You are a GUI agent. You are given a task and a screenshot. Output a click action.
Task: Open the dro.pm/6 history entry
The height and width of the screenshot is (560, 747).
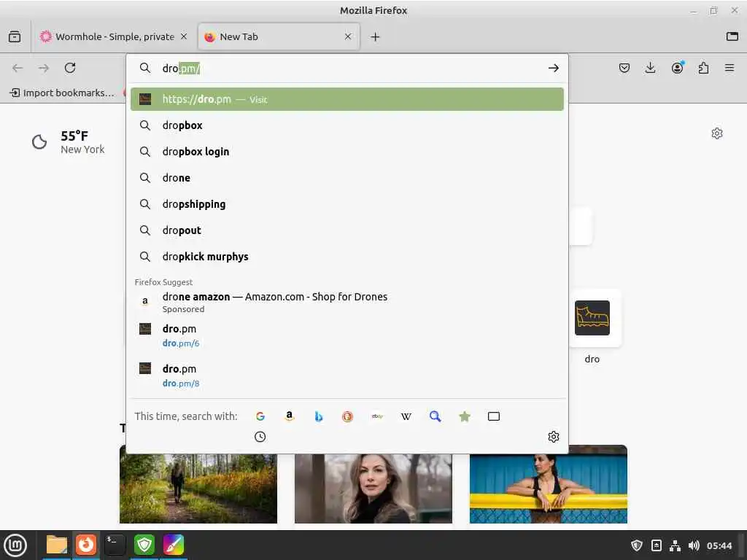click(x=347, y=335)
